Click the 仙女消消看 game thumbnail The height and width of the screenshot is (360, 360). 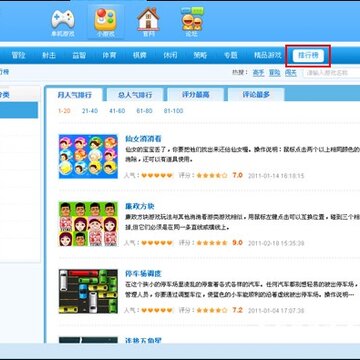click(x=88, y=156)
